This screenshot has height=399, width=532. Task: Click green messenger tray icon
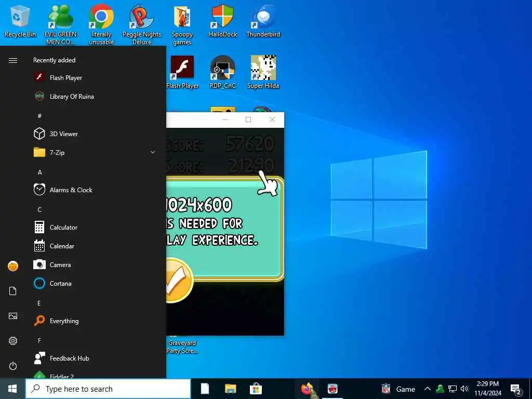tap(440, 389)
